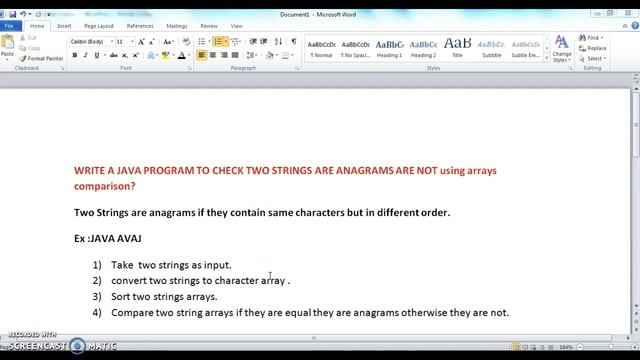Switch to the Mailings tab

coord(177,26)
